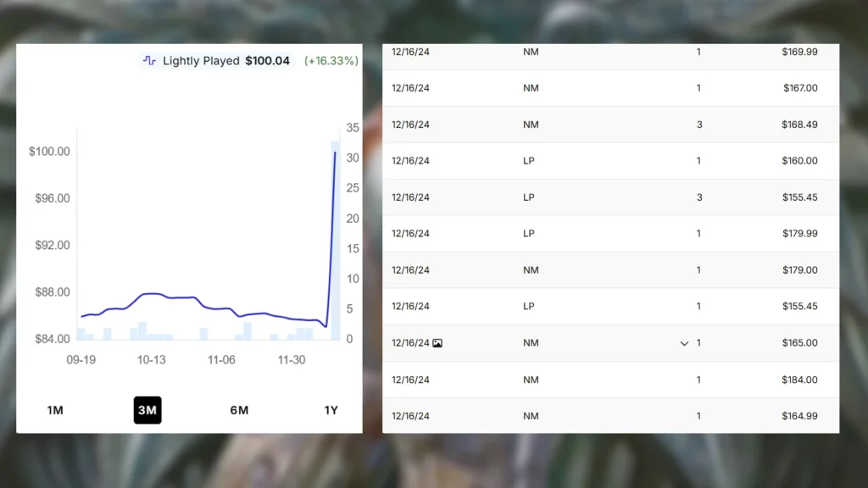The width and height of the screenshot is (868, 488).
Task: Switch chart to 6M range
Action: tap(239, 410)
